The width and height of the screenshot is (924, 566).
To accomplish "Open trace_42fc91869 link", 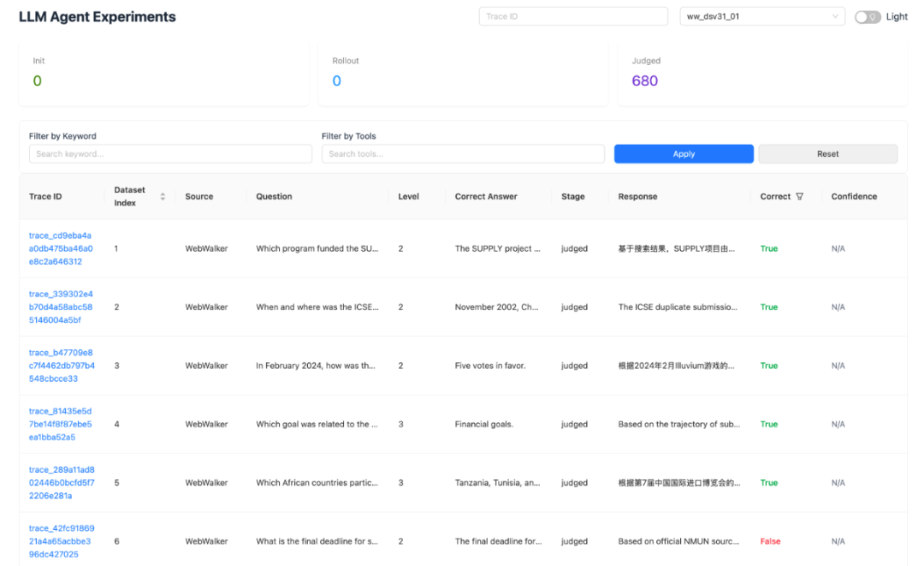I will (62, 541).
